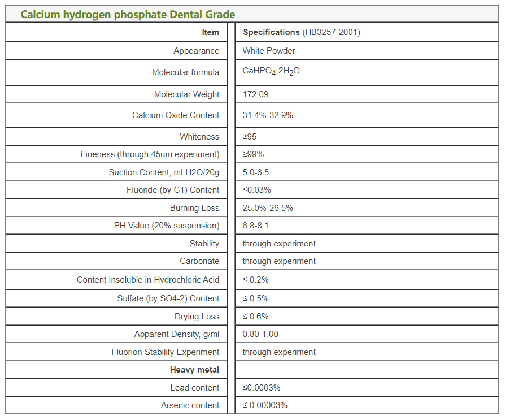This screenshot has height=420, width=505.
Task: Select the arsenic content value ≤ 0.00003%
Action: (x=265, y=405)
